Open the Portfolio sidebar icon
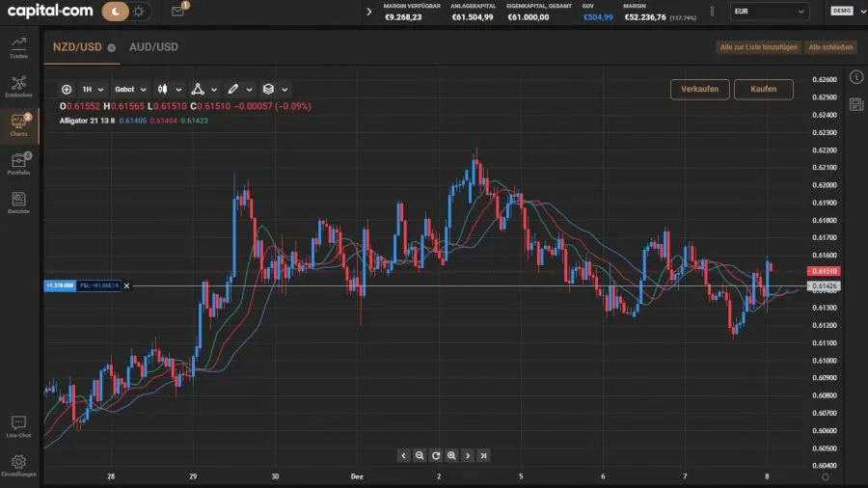 pos(18,163)
